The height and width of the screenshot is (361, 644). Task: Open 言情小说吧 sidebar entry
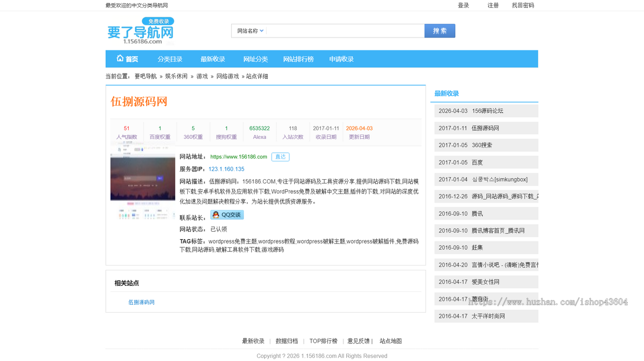505,265
